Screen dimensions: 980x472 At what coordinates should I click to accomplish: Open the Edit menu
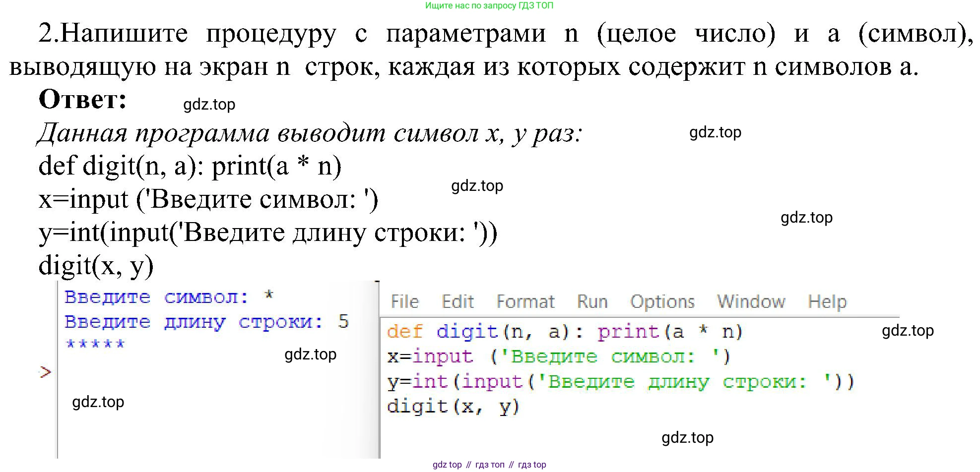(457, 301)
